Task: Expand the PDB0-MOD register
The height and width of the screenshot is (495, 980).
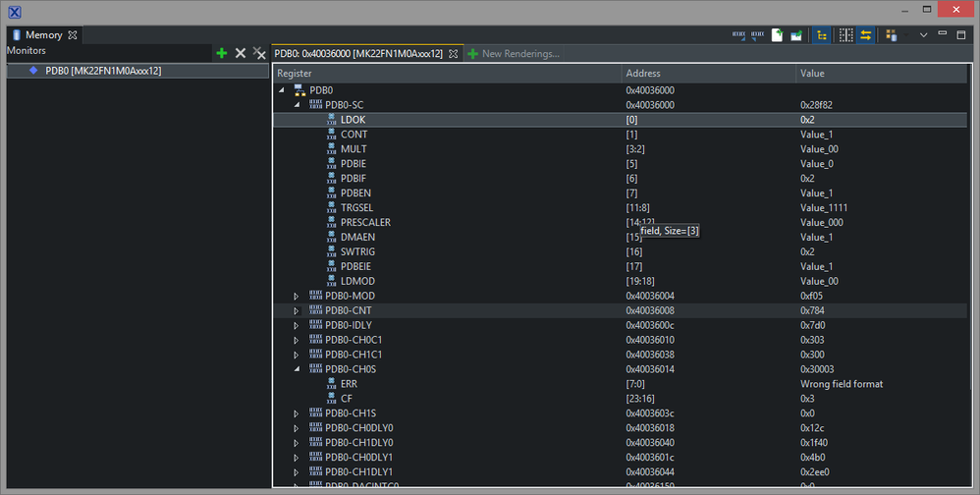Action: click(x=297, y=297)
